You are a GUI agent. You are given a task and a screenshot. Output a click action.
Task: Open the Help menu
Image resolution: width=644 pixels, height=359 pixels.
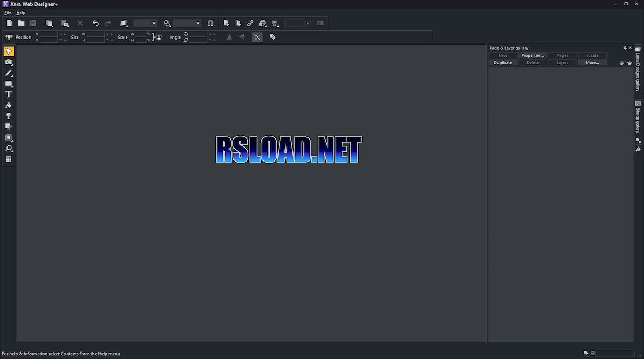21,12
